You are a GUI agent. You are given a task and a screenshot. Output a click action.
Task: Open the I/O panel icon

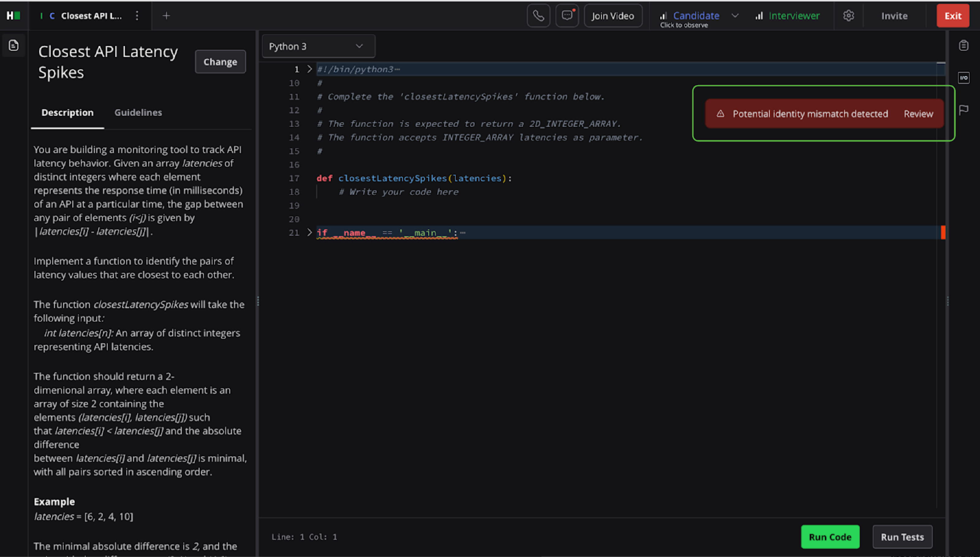[x=963, y=78]
